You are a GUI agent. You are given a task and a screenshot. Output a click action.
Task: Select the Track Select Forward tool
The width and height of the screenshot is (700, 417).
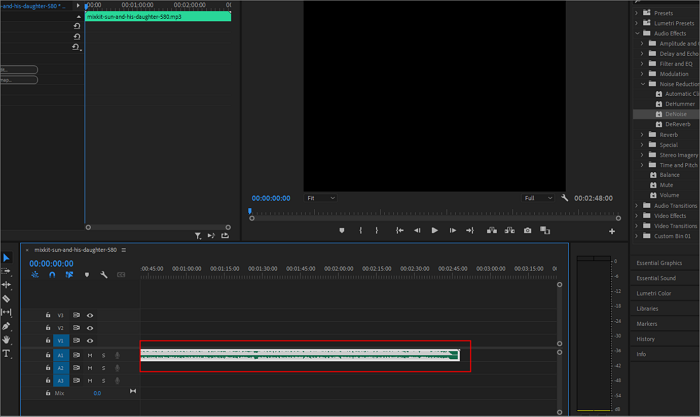(6, 271)
